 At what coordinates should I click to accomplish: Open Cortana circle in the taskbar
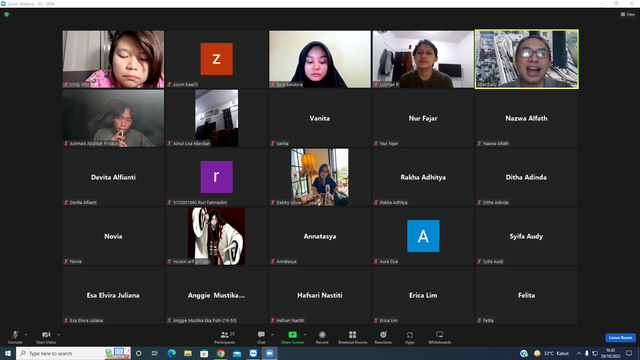pos(139,353)
